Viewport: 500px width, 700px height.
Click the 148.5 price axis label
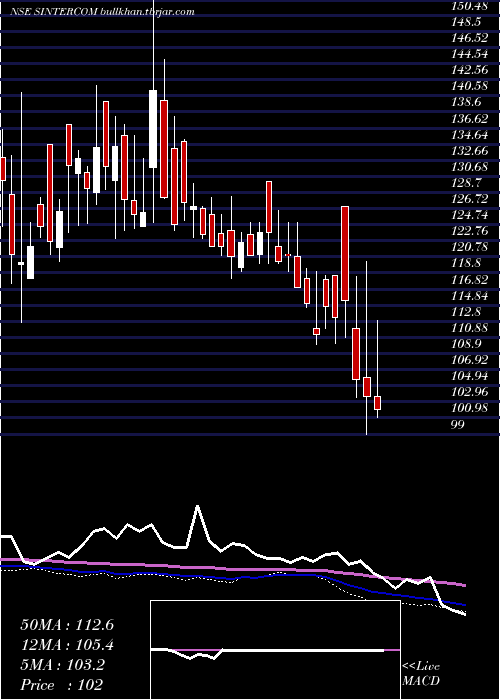pos(466,22)
